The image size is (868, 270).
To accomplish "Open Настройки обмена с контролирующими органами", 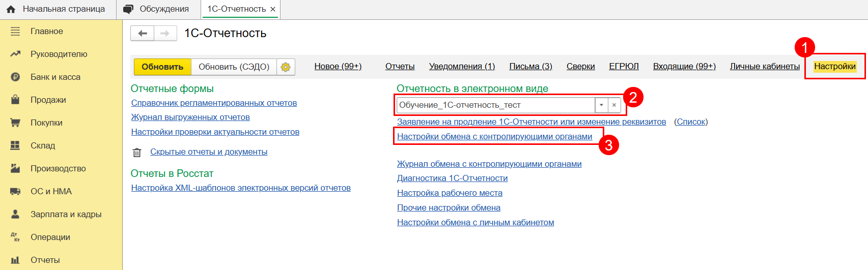I will (x=494, y=137).
